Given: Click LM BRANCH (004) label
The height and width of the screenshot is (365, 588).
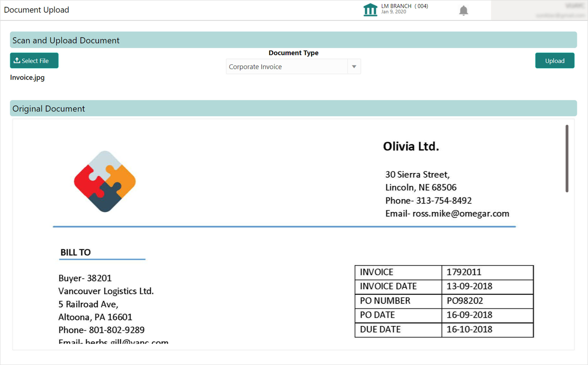Looking at the screenshot, I should click(404, 6).
